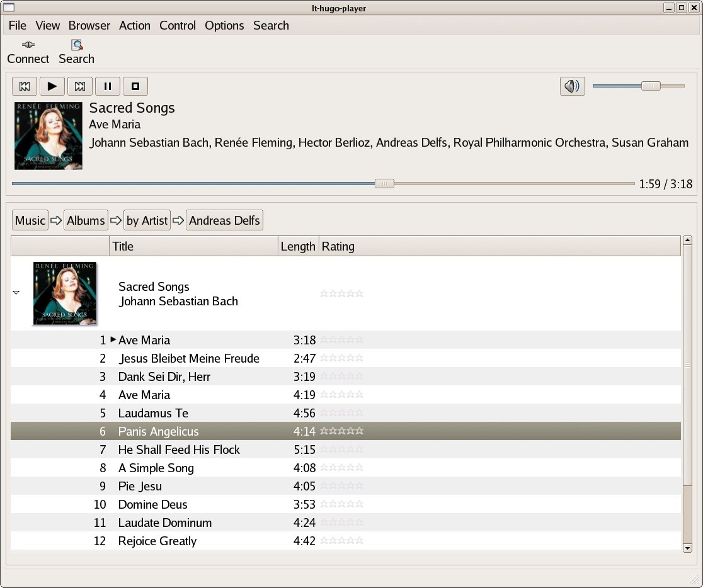Select track Jesus Bleibet Meine Freude
The height and width of the screenshot is (588, 703).
tap(346, 359)
